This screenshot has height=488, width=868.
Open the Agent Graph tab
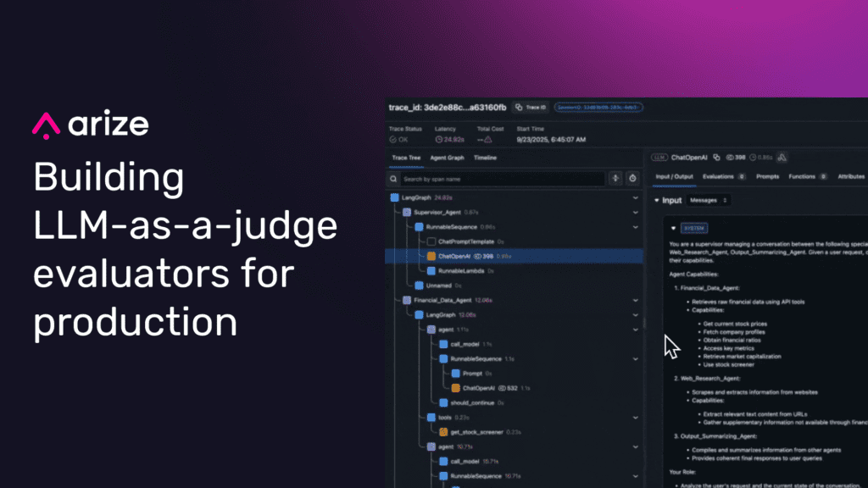(x=447, y=158)
